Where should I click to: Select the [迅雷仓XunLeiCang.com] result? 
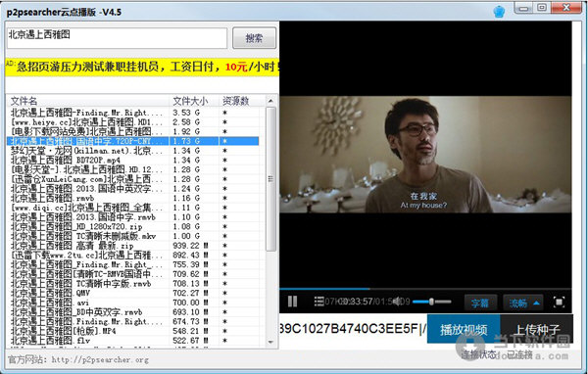pyautogui.click(x=132, y=179)
